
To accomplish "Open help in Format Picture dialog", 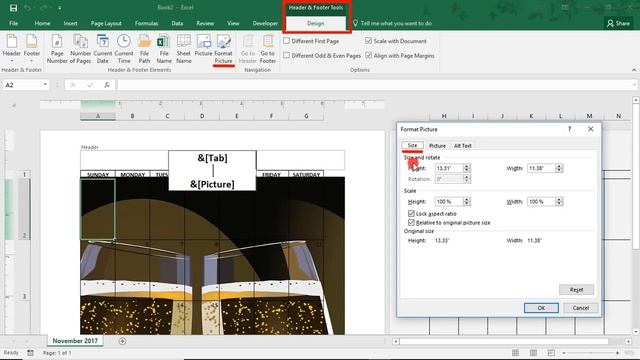I will point(569,129).
